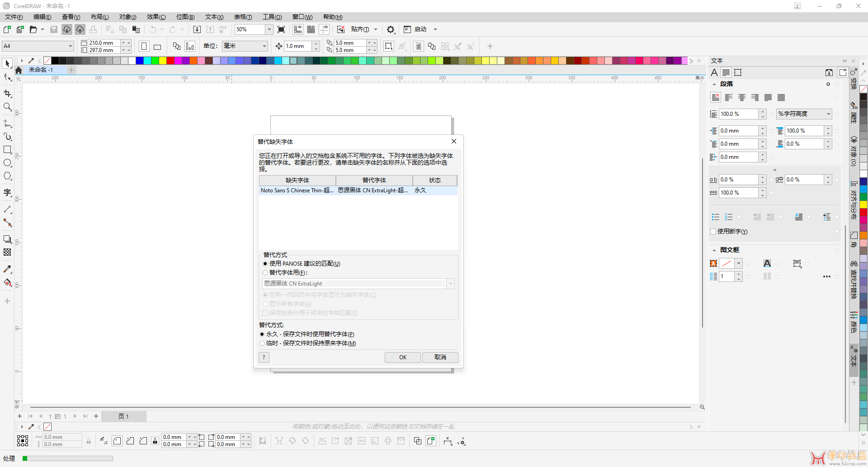This screenshot has width=868, height=467.
Task: Click the Options gear icon in toolbar
Action: coord(391,29)
